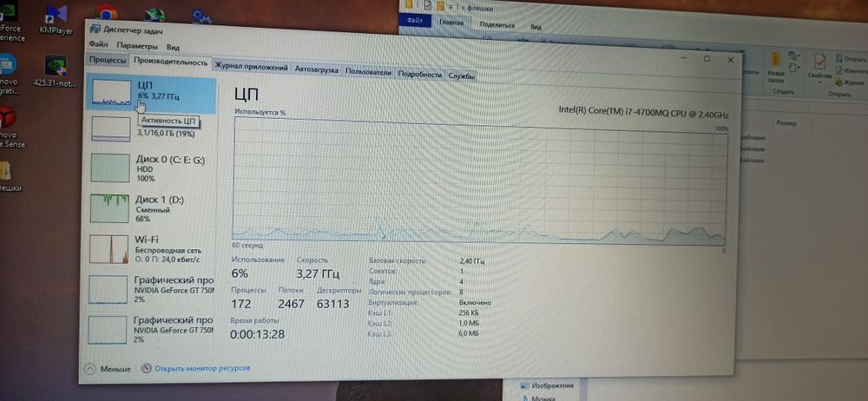Viewport: 868px width, 401px height.
Task: Select the blue gears desktop icon
Action: tap(202, 16)
